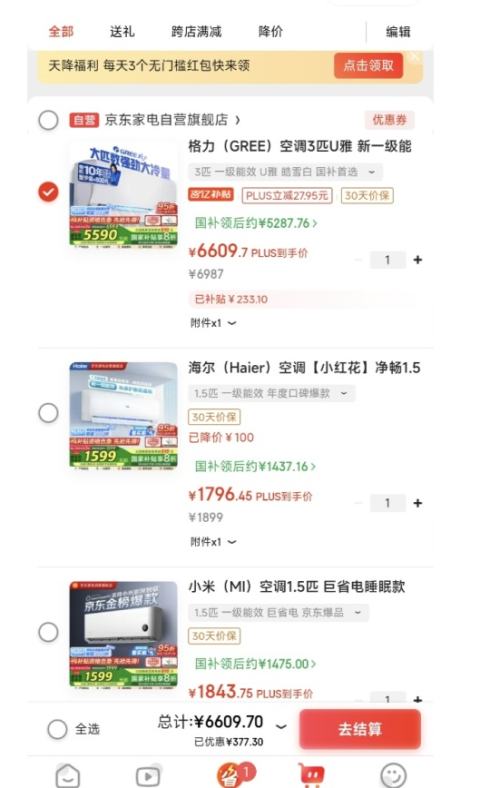Screen dimensions: 500x788
Task: Open the smiley profile icon
Action: (x=393, y=776)
